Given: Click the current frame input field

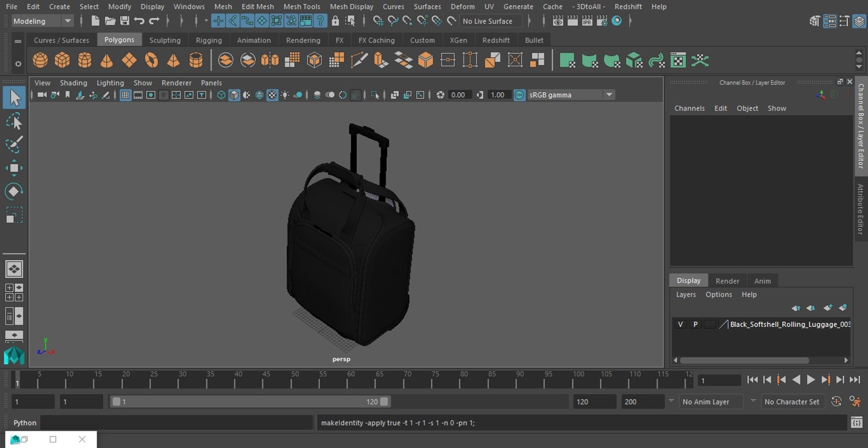Looking at the screenshot, I should point(719,381).
